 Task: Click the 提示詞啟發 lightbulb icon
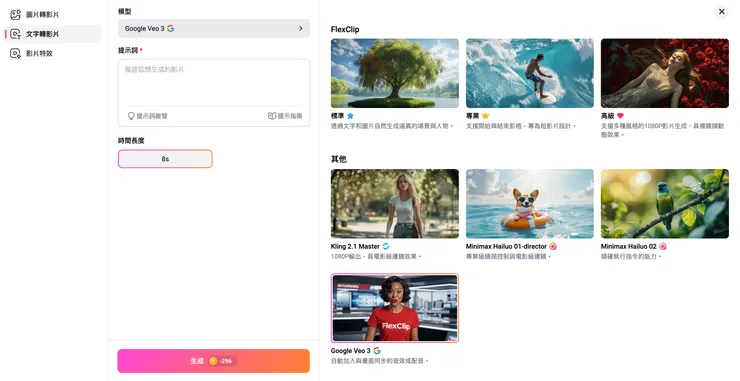click(x=131, y=116)
